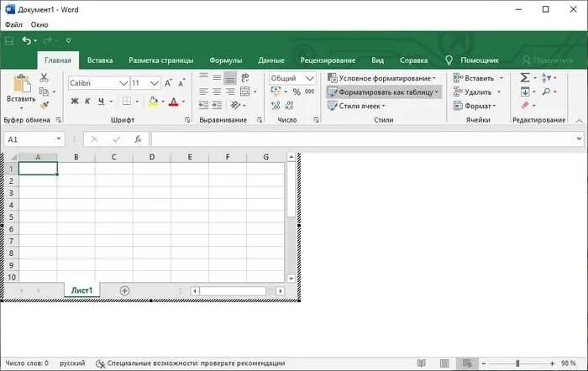Viewport: 588px width, 371px height.
Task: Open Find and Select magnifier
Action: click(x=546, y=91)
